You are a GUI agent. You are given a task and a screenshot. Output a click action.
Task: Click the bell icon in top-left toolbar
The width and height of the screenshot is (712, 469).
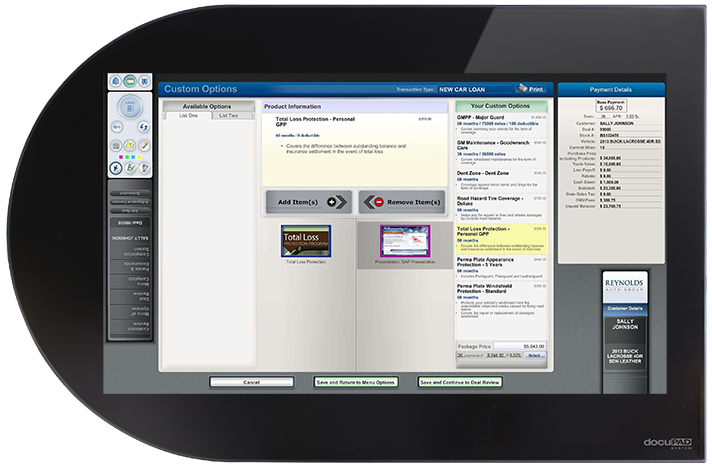[x=115, y=81]
